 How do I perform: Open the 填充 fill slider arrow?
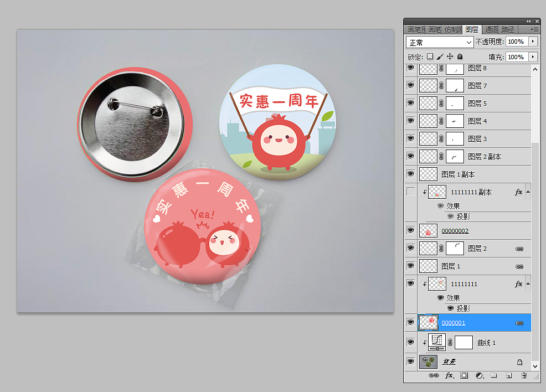pyautogui.click(x=533, y=56)
